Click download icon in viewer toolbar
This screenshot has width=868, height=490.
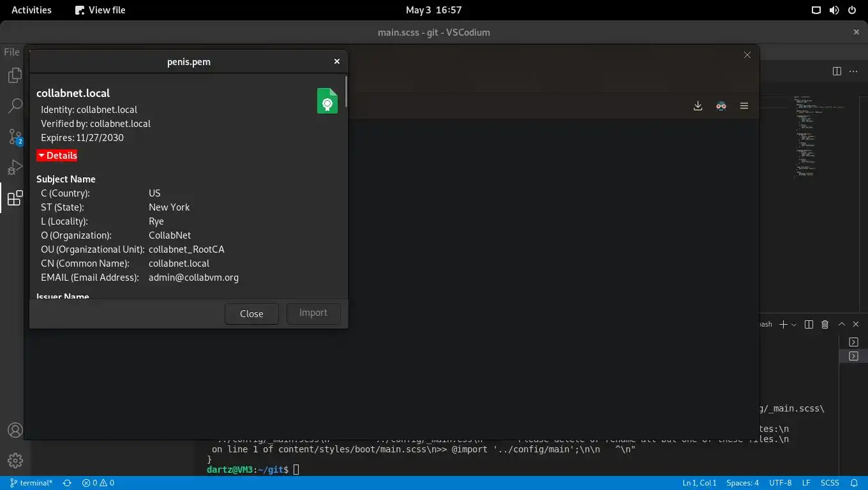pos(698,106)
